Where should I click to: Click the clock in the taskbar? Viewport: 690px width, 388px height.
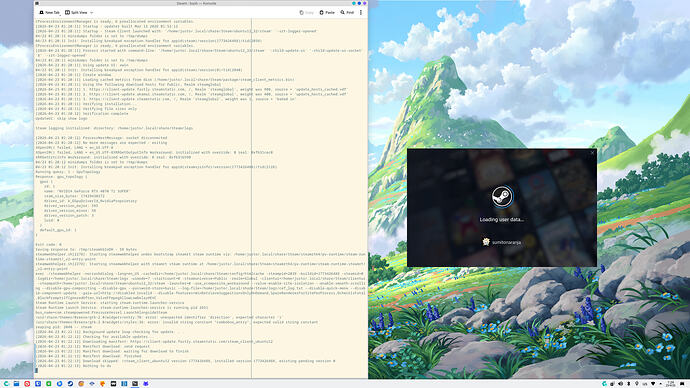(x=671, y=384)
